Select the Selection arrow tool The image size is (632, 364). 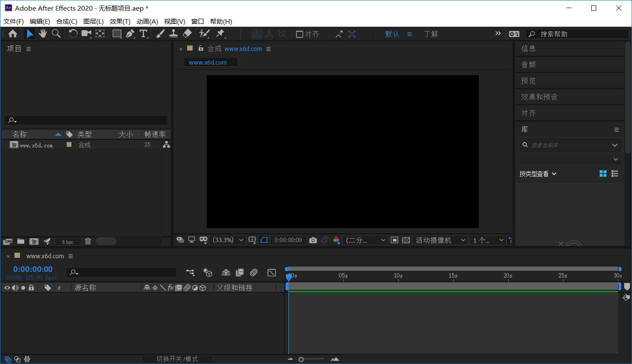30,34
